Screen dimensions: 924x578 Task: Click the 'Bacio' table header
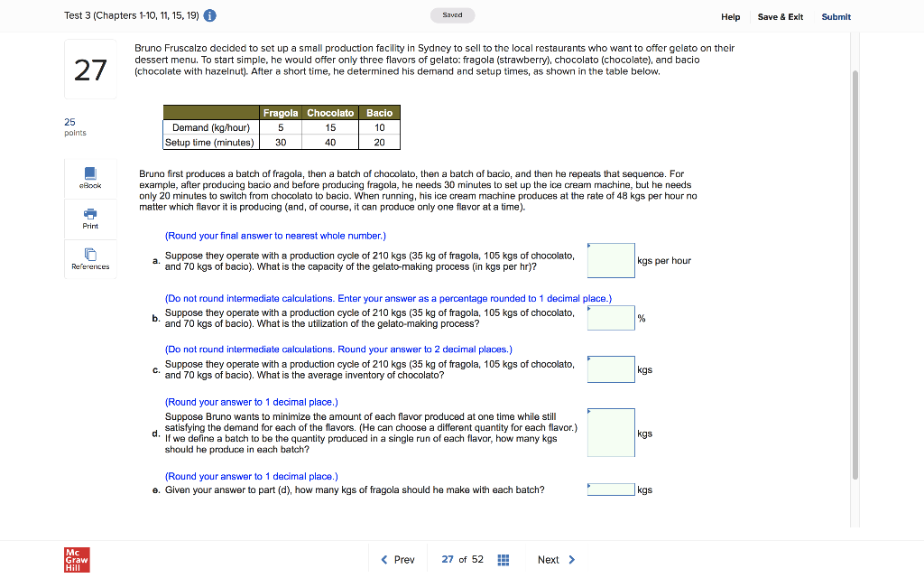pyautogui.click(x=380, y=113)
